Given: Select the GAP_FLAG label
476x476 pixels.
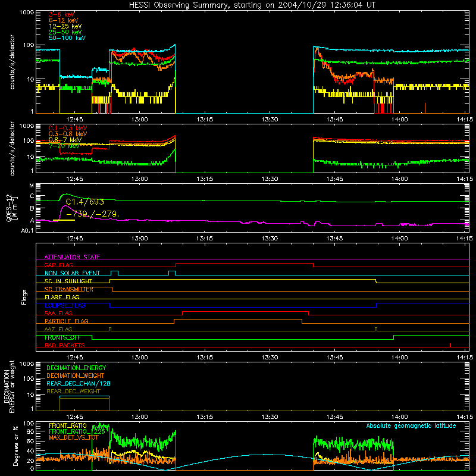Looking at the screenshot, I should tap(58, 265).
